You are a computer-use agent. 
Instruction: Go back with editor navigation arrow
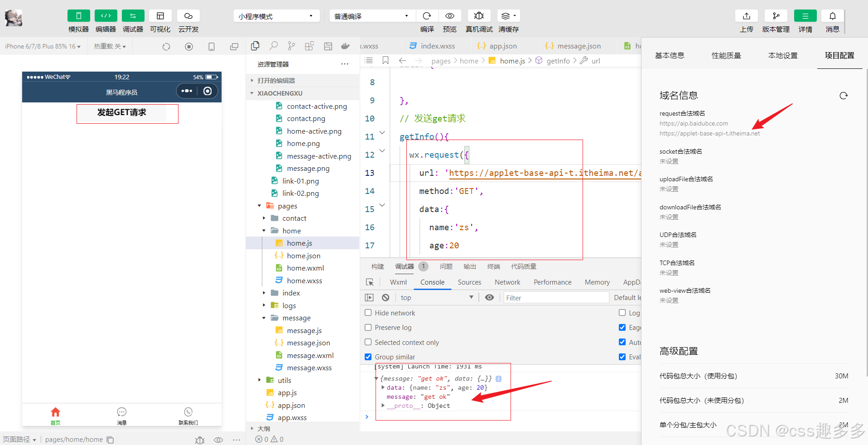402,60
